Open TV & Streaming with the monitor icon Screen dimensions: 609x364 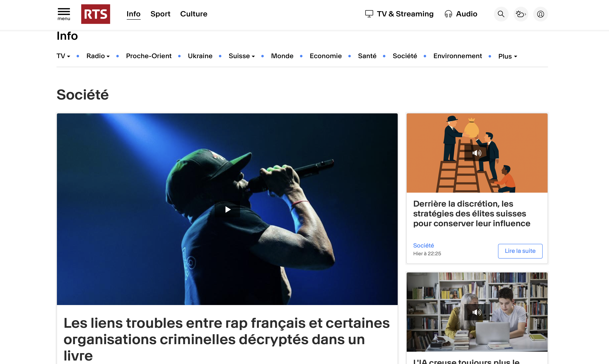pyautogui.click(x=399, y=14)
